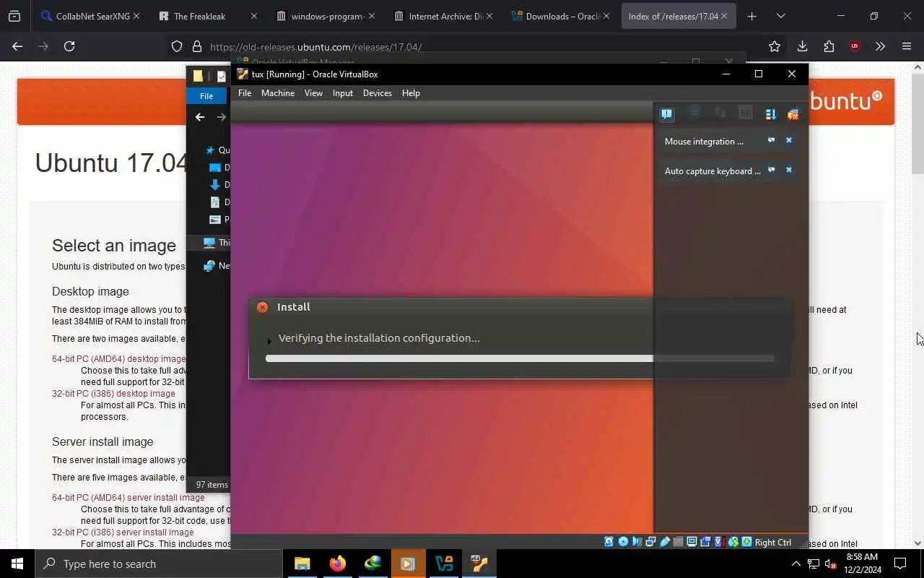Bookmark this page with star icon
Image resolution: width=924 pixels, height=578 pixels.
click(x=775, y=46)
